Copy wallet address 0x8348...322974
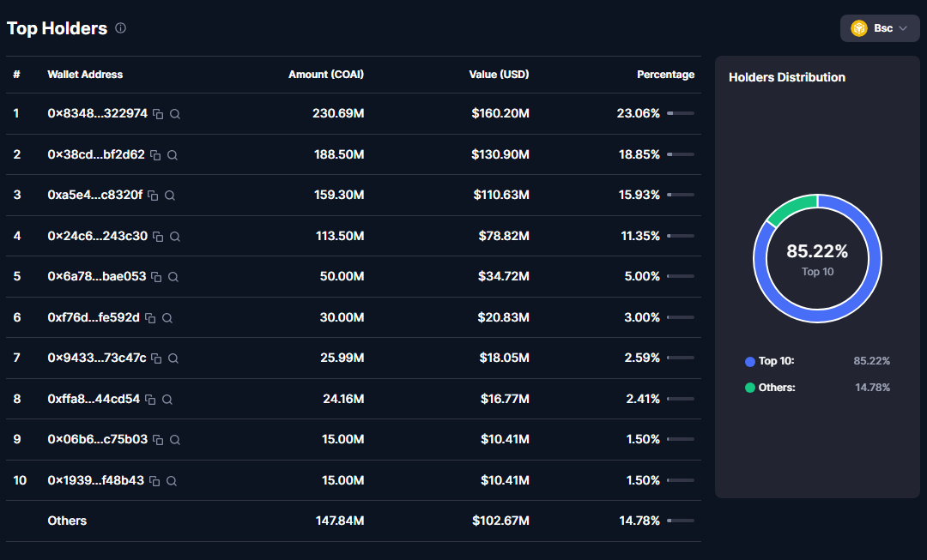This screenshot has height=560, width=927. (159, 114)
